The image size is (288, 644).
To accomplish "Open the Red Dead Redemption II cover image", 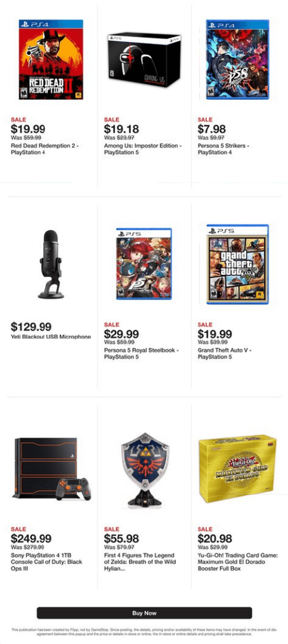I will pos(51,60).
